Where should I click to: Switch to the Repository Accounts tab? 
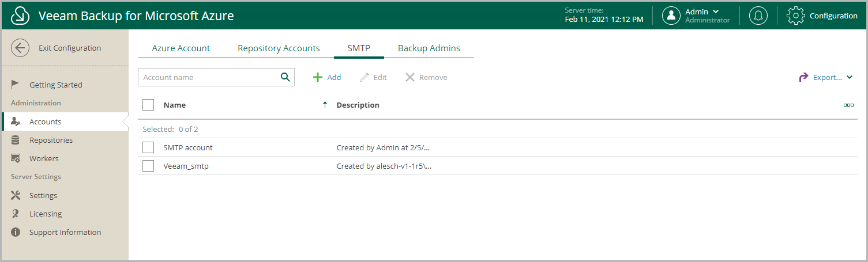click(x=279, y=48)
